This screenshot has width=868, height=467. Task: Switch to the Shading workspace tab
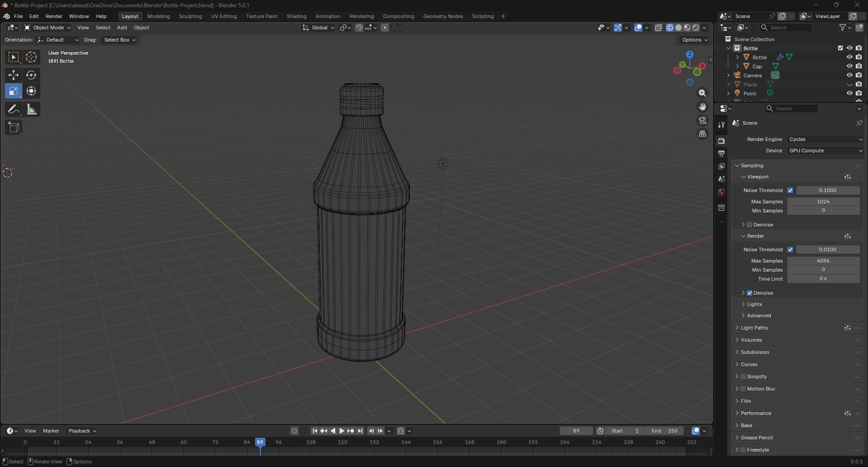[x=296, y=16]
